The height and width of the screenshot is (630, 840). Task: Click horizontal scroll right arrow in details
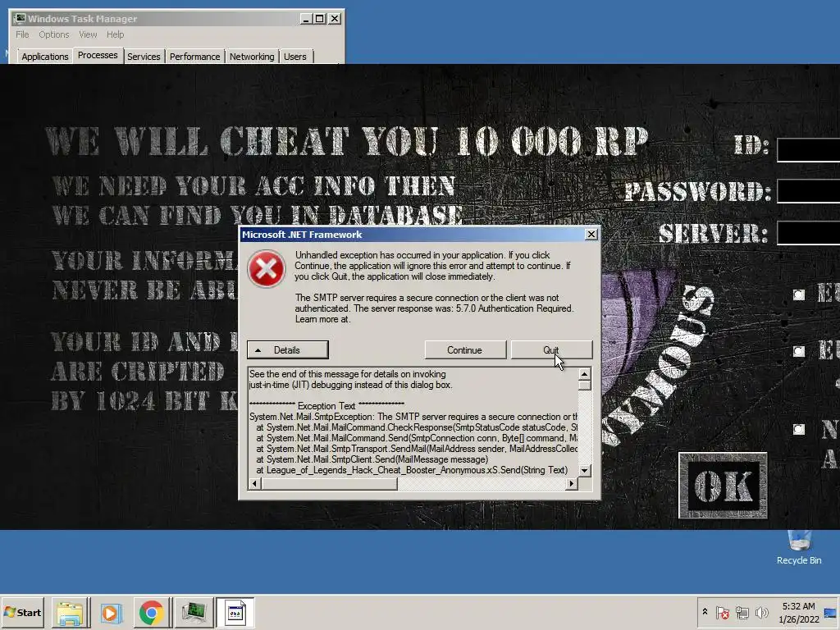[x=572, y=484]
